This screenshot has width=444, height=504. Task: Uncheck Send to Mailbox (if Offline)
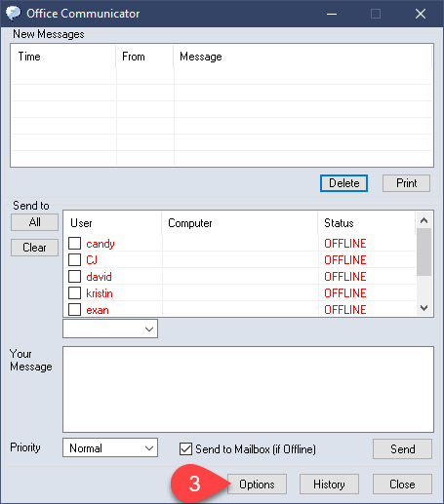pyautogui.click(x=185, y=448)
